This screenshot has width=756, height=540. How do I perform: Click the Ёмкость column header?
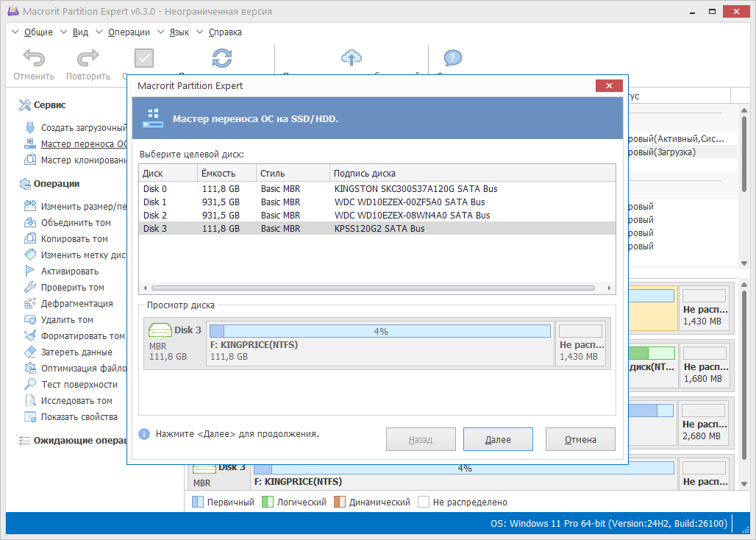point(227,173)
